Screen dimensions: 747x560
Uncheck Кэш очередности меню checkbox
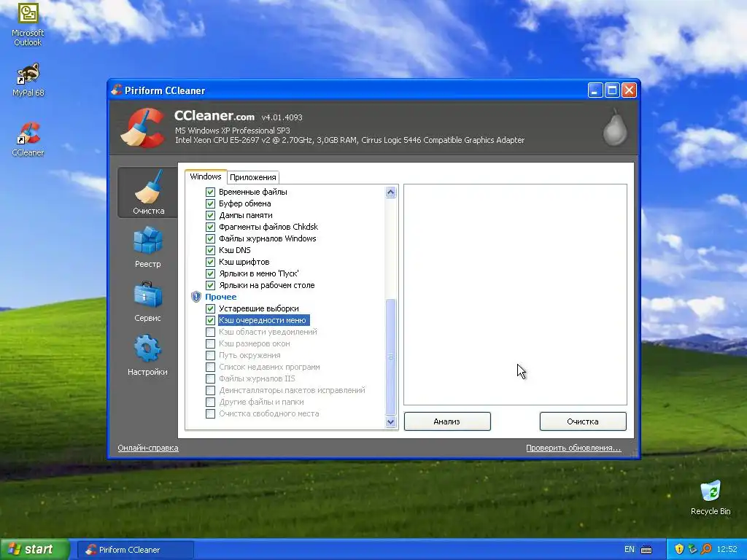[210, 320]
